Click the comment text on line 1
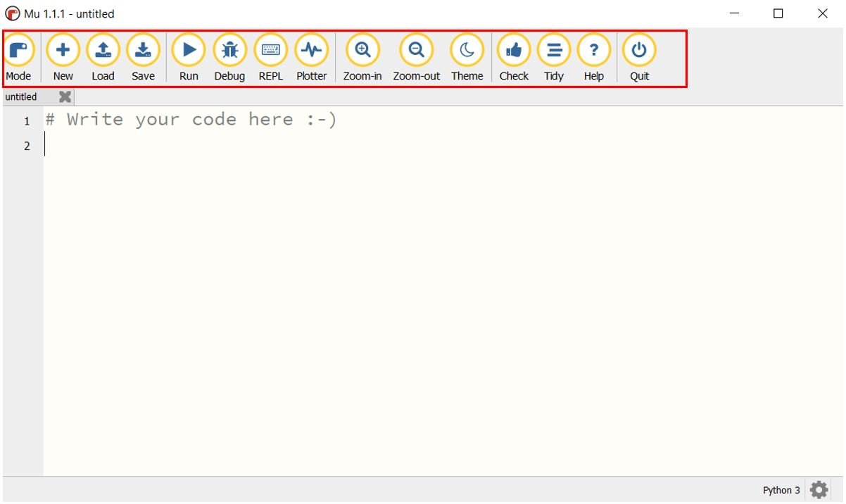This screenshot has height=504, width=846. [x=191, y=120]
